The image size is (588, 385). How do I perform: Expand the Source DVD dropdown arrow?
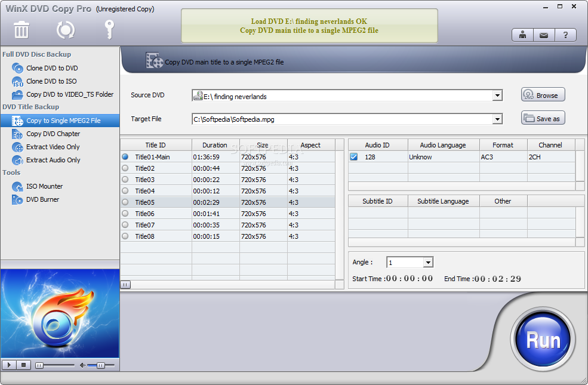[497, 96]
